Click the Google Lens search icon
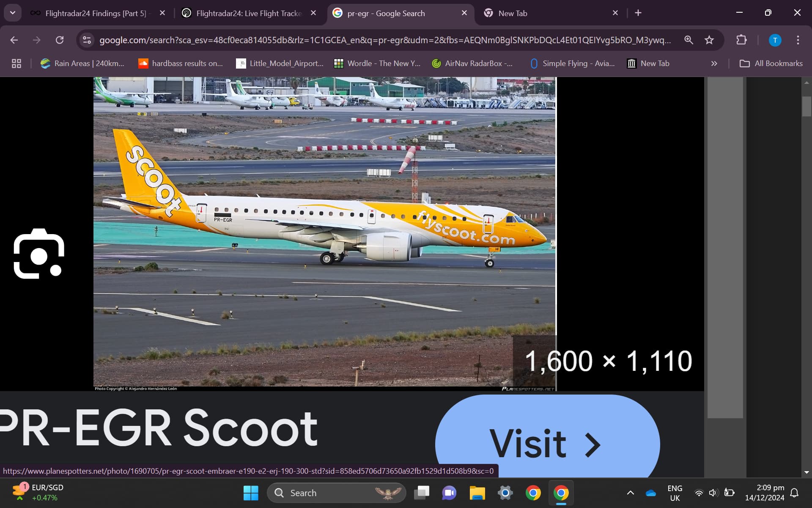812x508 pixels. [x=39, y=254]
